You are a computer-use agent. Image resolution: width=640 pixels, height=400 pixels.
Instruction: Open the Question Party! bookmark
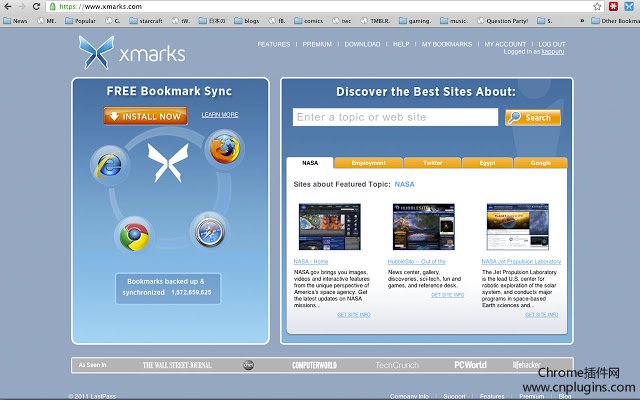click(502, 21)
